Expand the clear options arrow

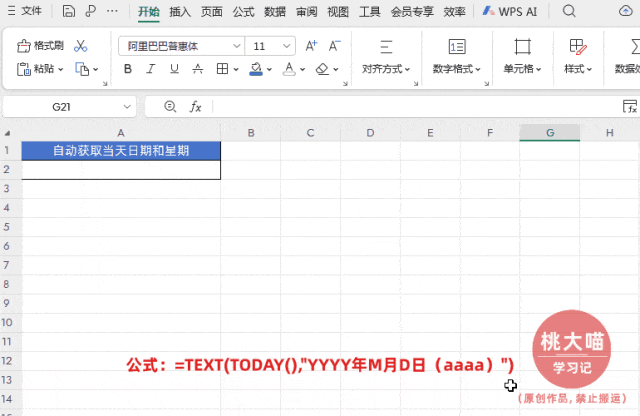point(336,69)
